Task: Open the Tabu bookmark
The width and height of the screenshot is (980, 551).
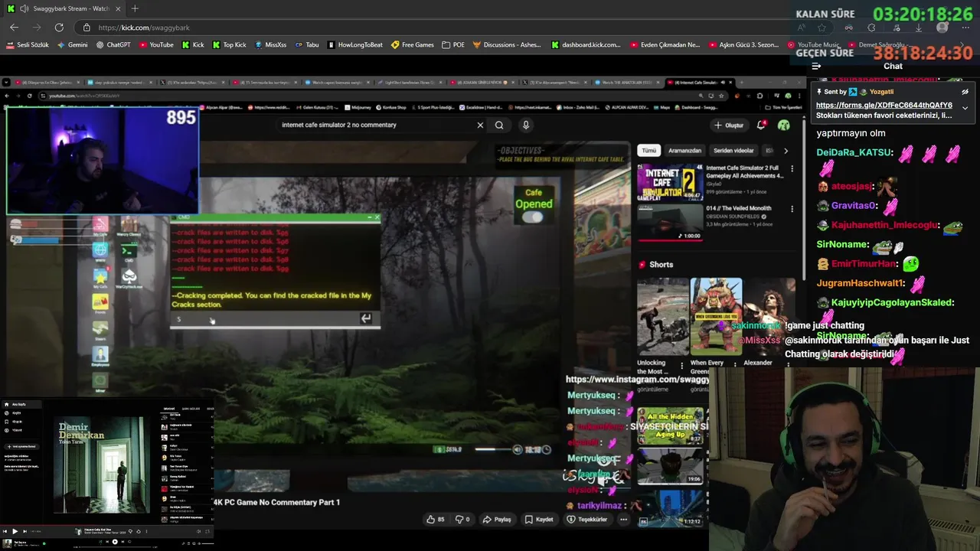Action: click(307, 45)
